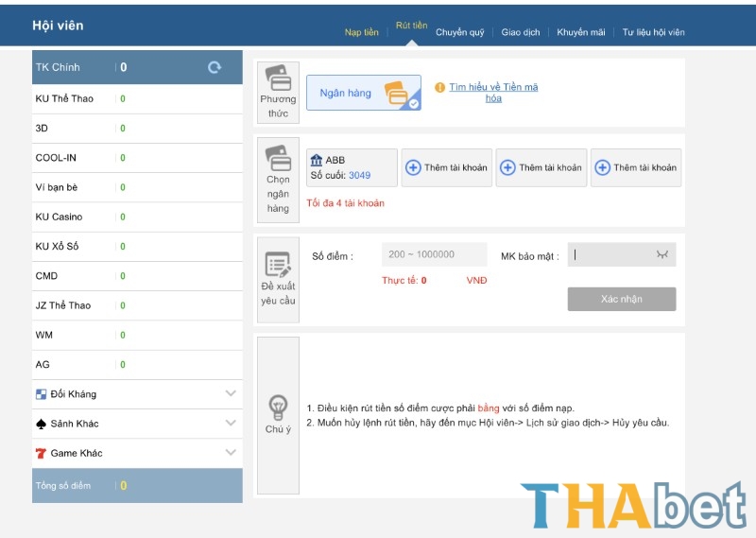Viewport: 756px width, 538px height.
Task: Select the 3D account row
Action: tap(137, 129)
